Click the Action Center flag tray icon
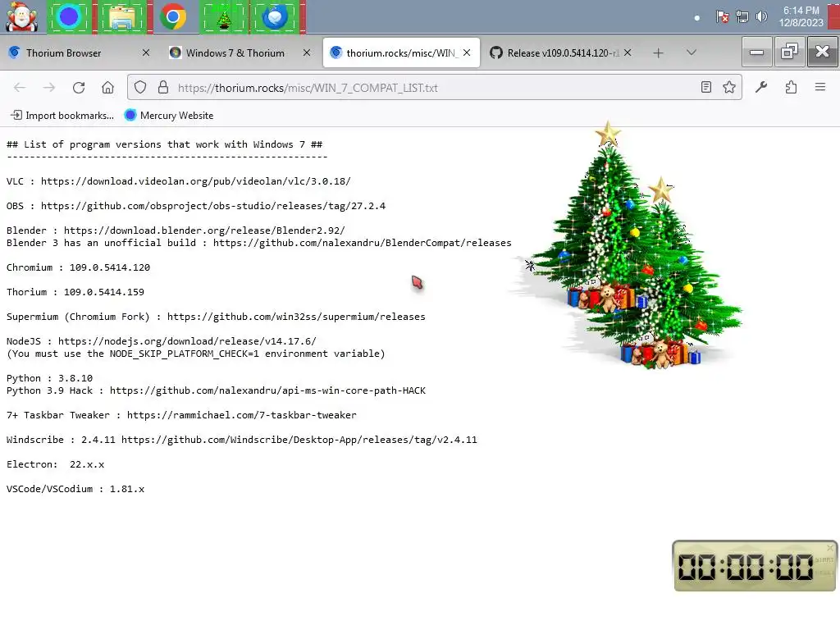Viewport: 840px width, 630px height. coord(722,17)
